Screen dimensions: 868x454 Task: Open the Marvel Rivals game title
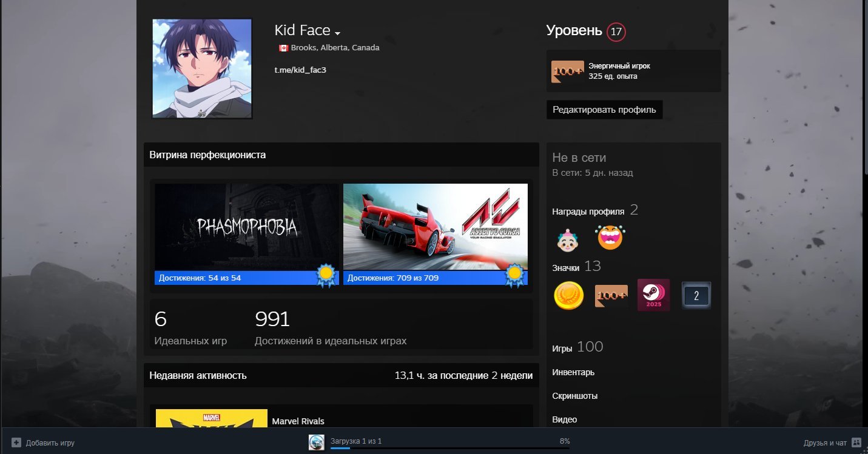click(x=298, y=421)
